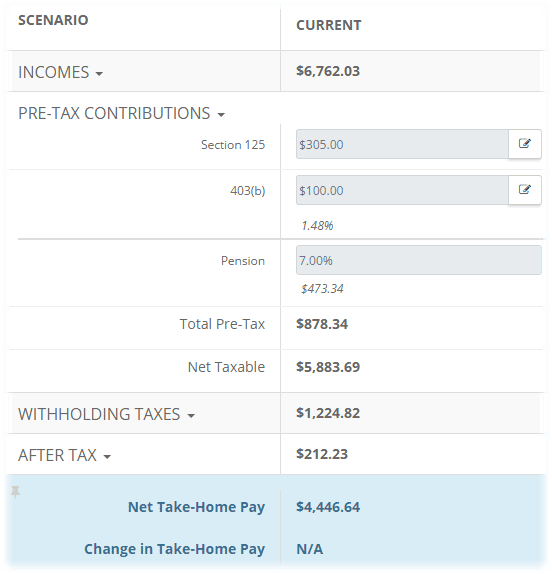Select the 403(b) amount field

coord(402,190)
